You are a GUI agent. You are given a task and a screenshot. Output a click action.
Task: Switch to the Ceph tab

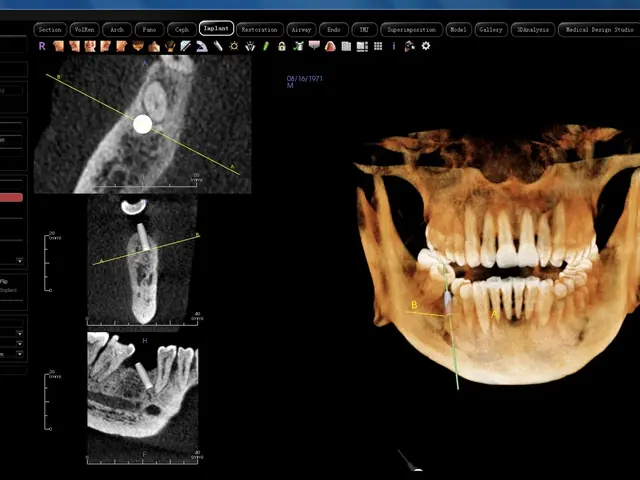[x=182, y=30]
